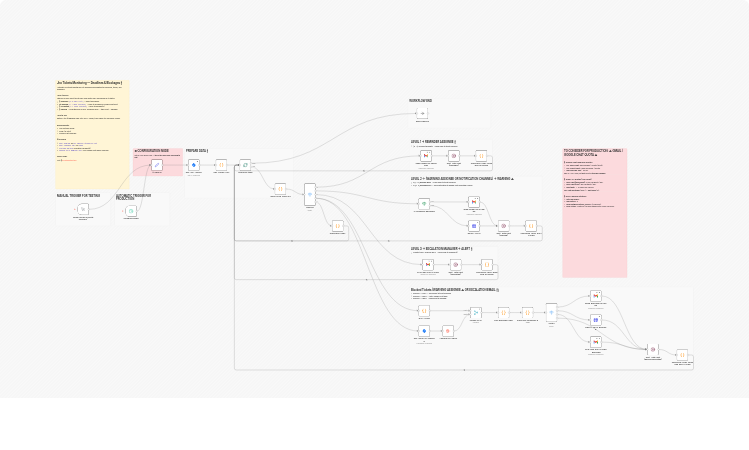
Task: Open the arrow node under Workflow End
Action: pos(421,114)
